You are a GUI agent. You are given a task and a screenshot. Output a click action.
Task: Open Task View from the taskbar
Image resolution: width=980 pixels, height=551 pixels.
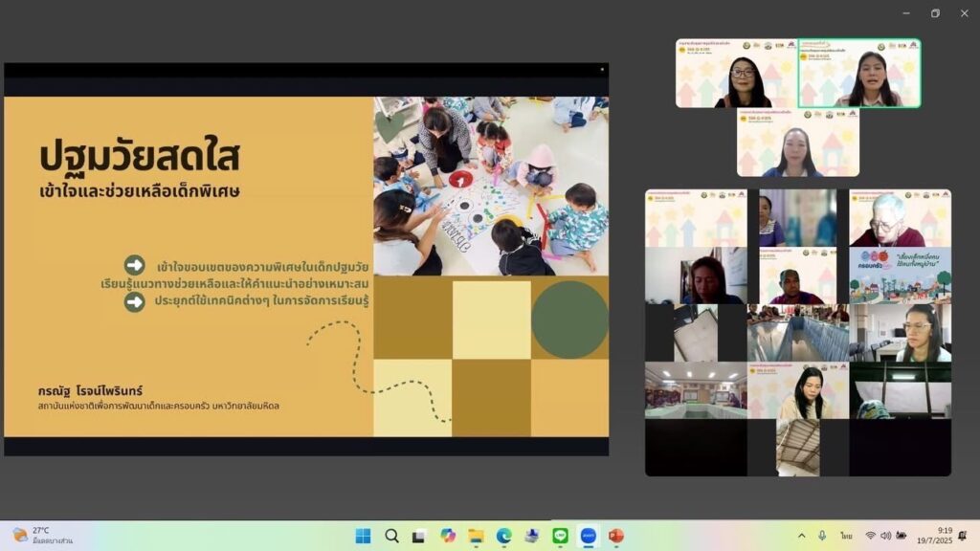tap(419, 536)
